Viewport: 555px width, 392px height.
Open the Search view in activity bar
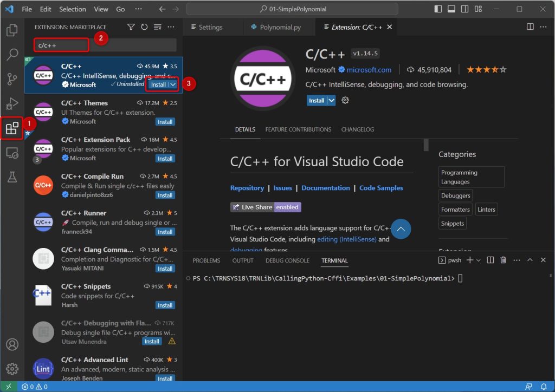pyautogui.click(x=12, y=55)
